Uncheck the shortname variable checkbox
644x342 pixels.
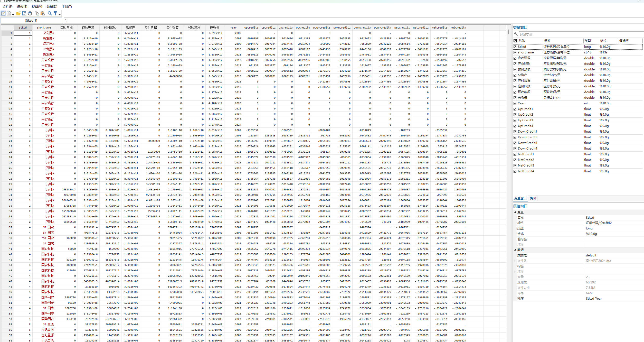(515, 52)
